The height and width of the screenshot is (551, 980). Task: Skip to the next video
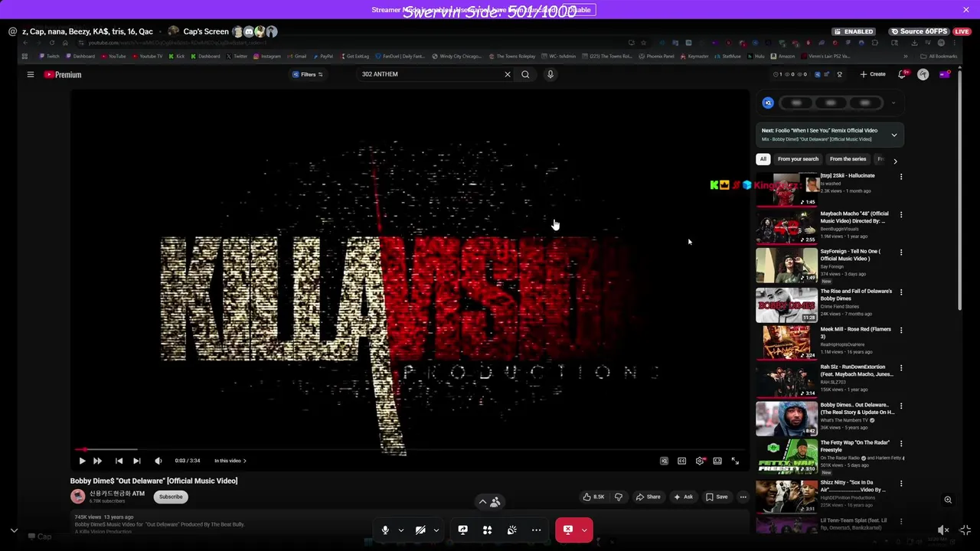pyautogui.click(x=97, y=461)
